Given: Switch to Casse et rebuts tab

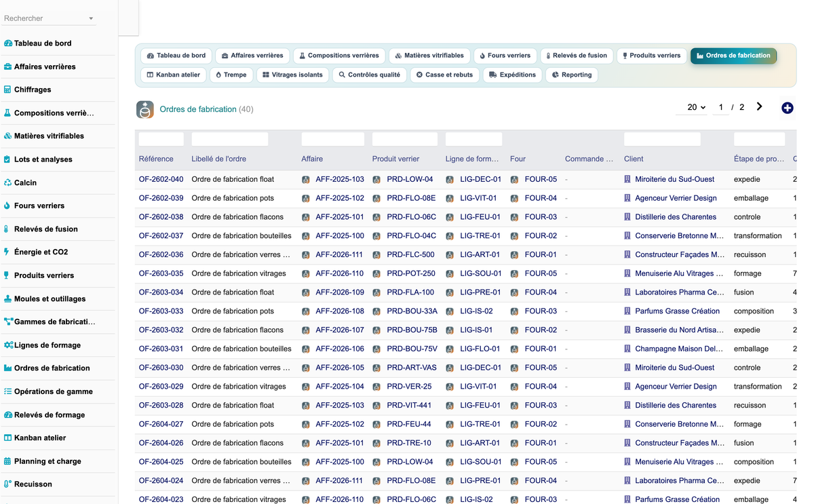Looking at the screenshot, I should coord(444,75).
